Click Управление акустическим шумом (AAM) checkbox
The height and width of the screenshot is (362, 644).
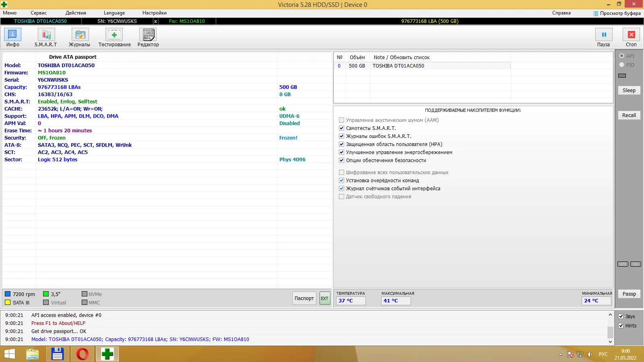[x=342, y=120]
